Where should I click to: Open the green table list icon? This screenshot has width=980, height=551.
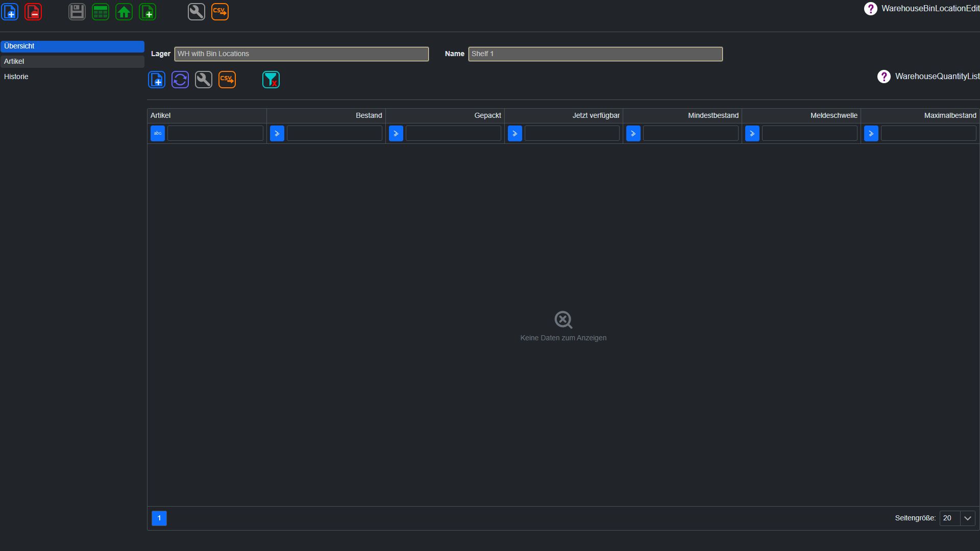[x=101, y=12]
